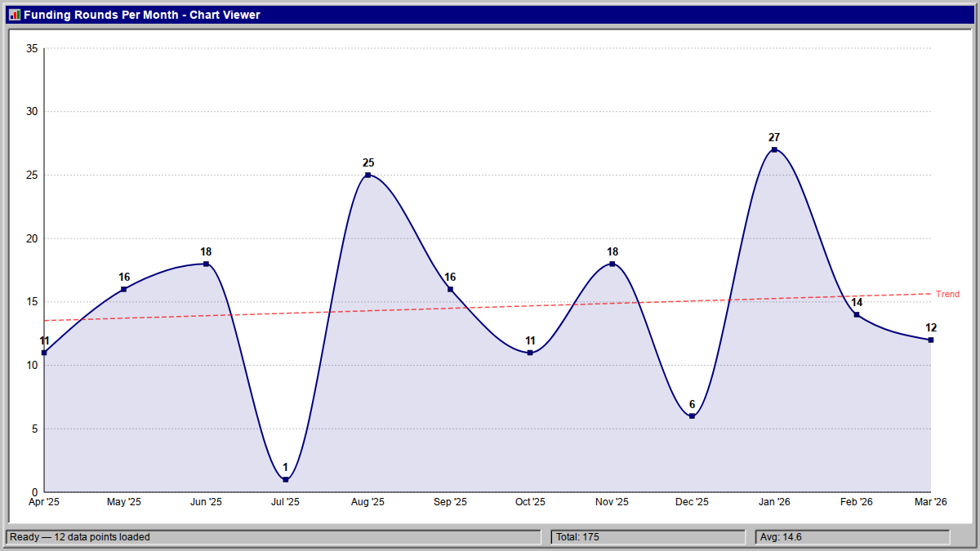
Task: Select the Sep '25 data point marker
Action: click(450, 289)
